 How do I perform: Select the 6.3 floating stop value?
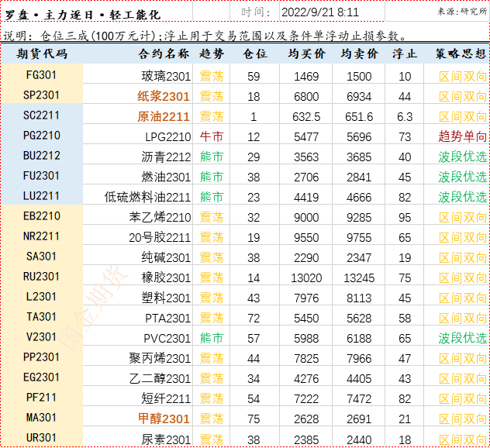click(405, 117)
